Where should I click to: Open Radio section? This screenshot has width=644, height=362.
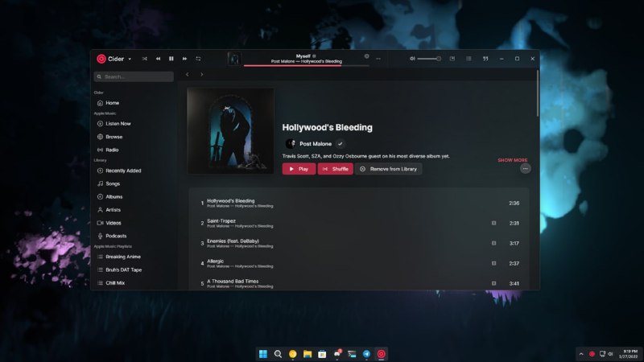(x=134, y=150)
